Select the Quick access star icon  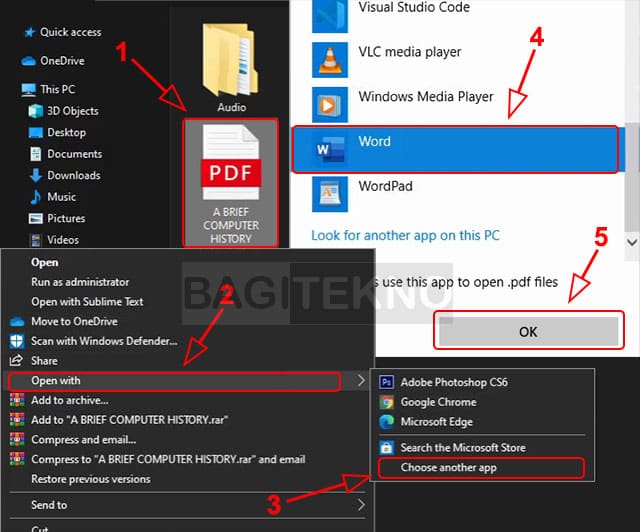click(29, 32)
